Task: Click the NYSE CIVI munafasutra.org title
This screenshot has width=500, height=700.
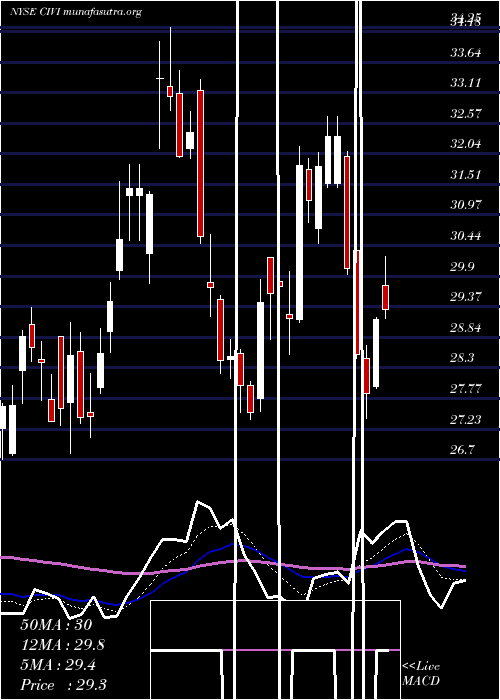Action: (x=76, y=12)
